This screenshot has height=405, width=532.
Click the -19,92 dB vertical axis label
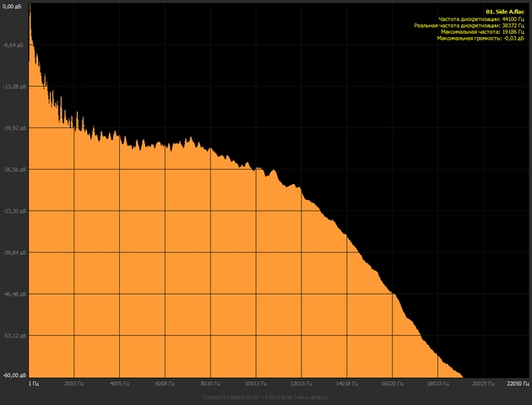pos(13,128)
